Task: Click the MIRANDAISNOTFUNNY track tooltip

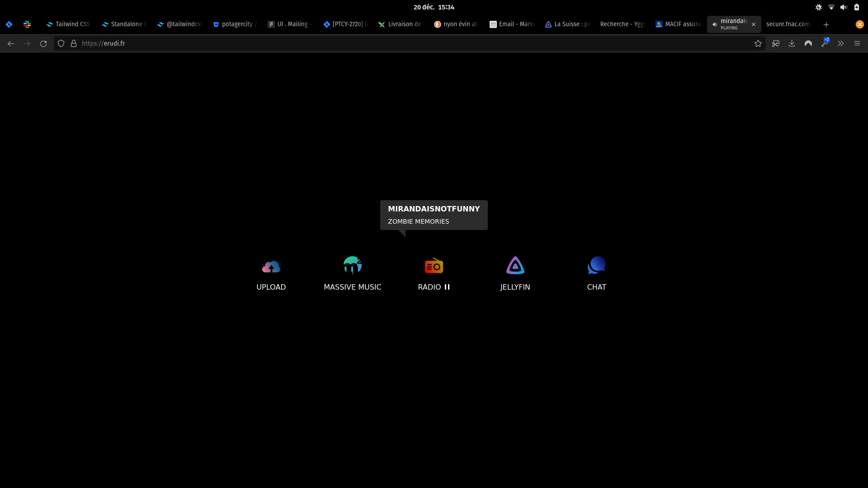Action: [x=434, y=215]
